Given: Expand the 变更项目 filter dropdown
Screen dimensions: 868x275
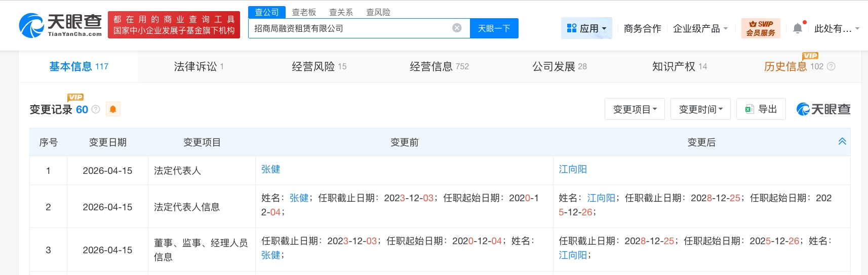Looking at the screenshot, I should (635, 109).
